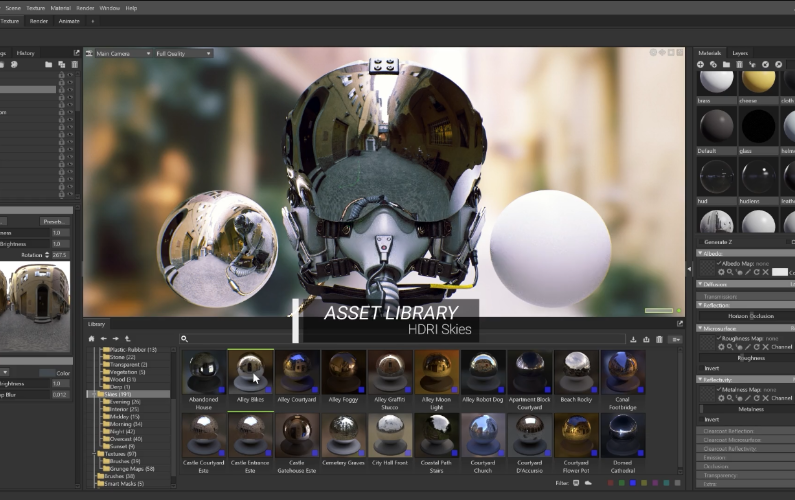
Task: Toggle the blue color filter in Library
Action: click(x=635, y=484)
